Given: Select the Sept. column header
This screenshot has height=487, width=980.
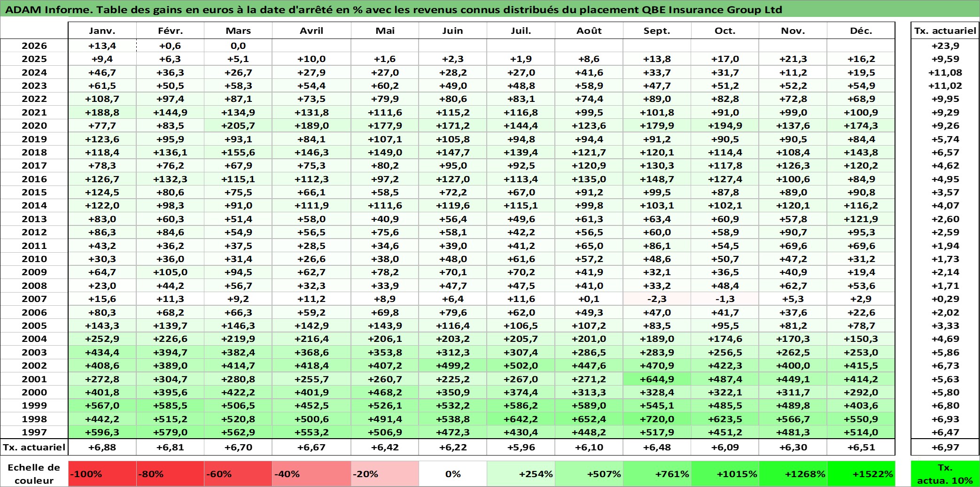Looking at the screenshot, I should click(657, 31).
